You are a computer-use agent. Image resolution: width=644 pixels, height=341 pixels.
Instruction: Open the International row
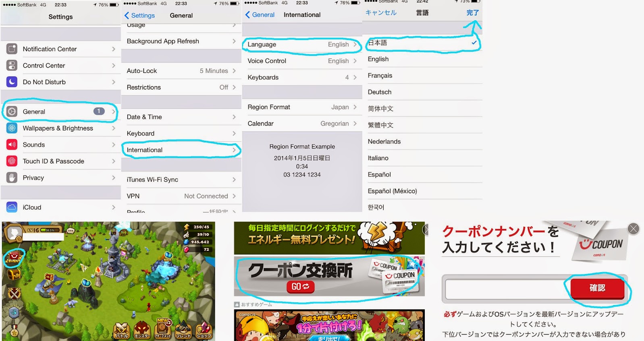coord(181,150)
